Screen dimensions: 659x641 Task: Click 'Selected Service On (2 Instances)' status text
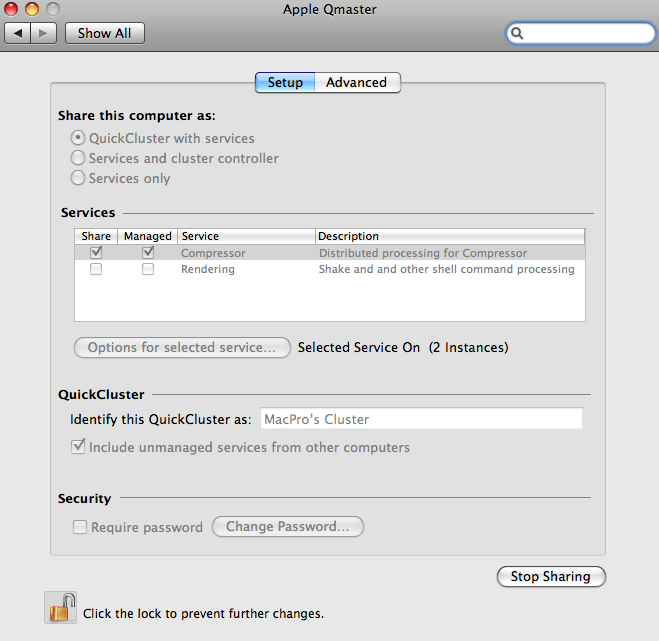tap(403, 348)
